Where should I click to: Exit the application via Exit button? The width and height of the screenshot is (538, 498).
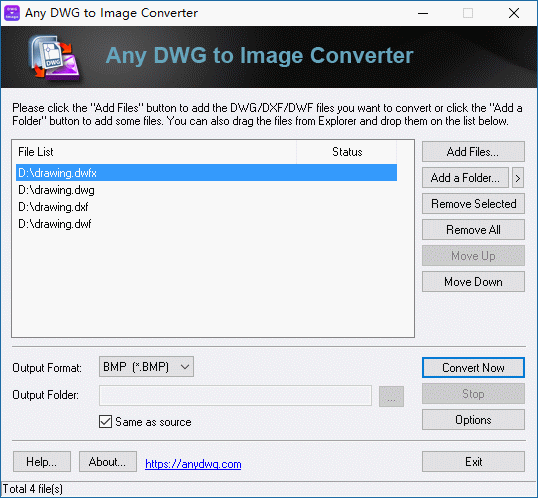coord(473,462)
